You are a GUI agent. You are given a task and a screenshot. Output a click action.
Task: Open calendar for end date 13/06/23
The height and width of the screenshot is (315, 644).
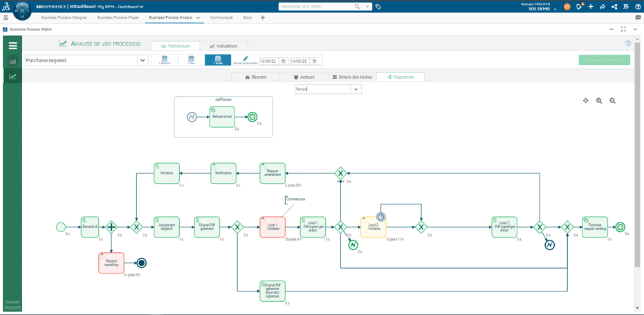coord(314,61)
